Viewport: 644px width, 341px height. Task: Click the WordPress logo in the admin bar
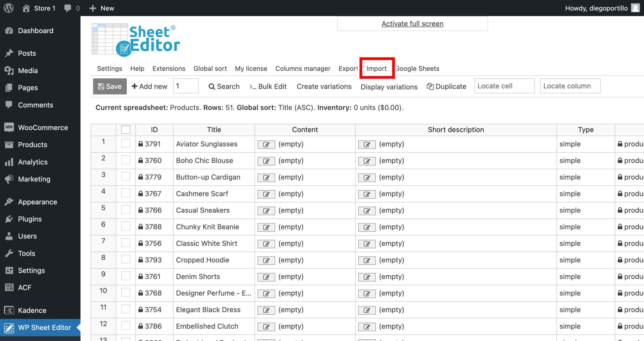[8, 8]
